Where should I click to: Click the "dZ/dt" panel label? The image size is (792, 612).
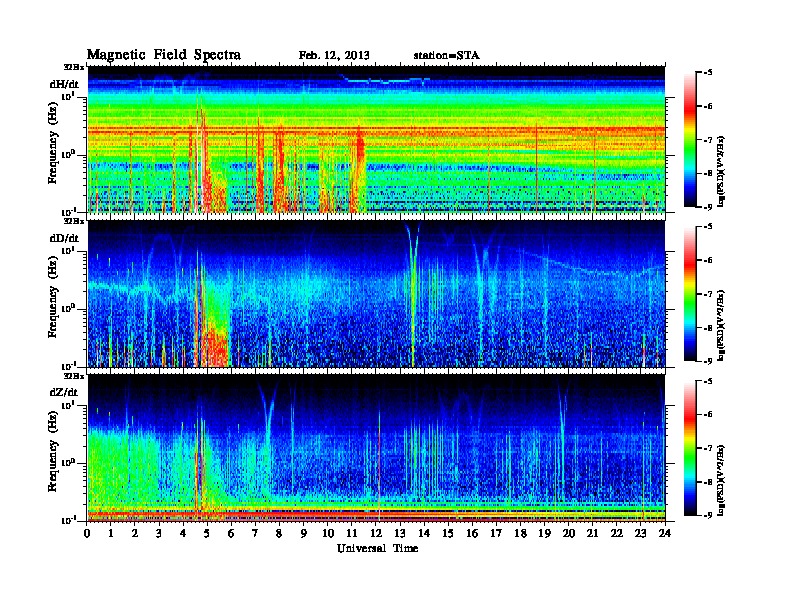[64, 392]
